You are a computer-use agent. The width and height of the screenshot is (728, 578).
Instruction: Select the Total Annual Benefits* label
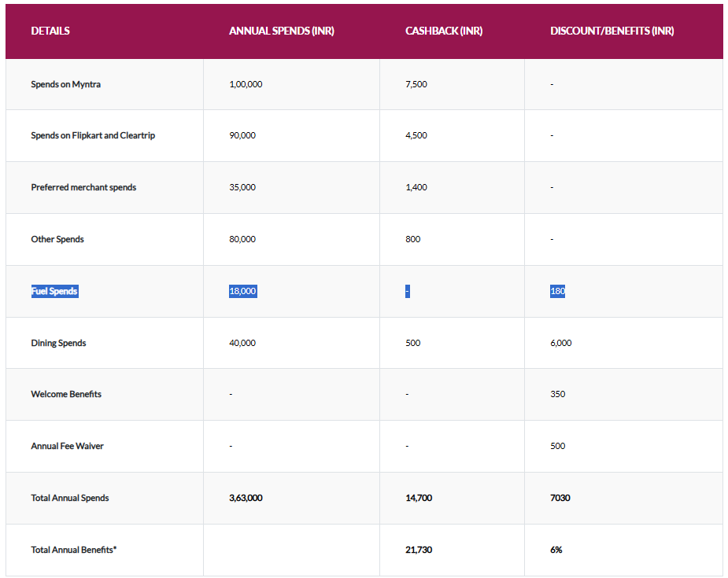[74, 550]
